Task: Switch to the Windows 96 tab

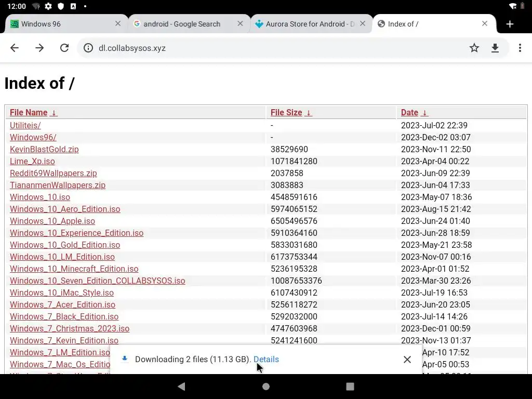Action: coord(61,24)
